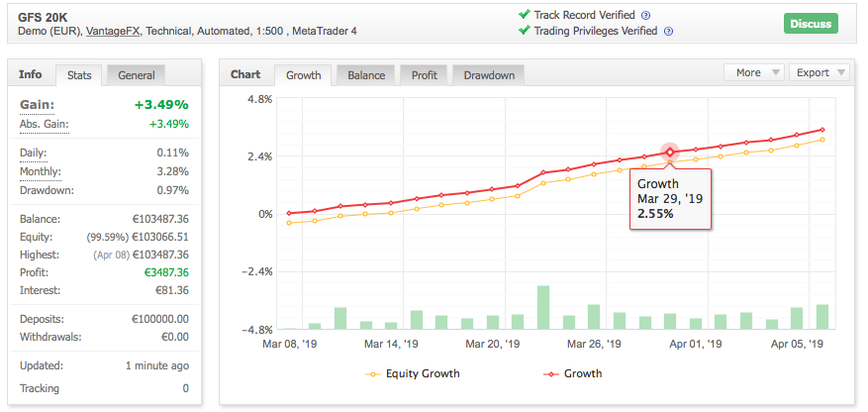Select the Drawdown chart tab
The image size is (868, 412).
[x=489, y=75]
